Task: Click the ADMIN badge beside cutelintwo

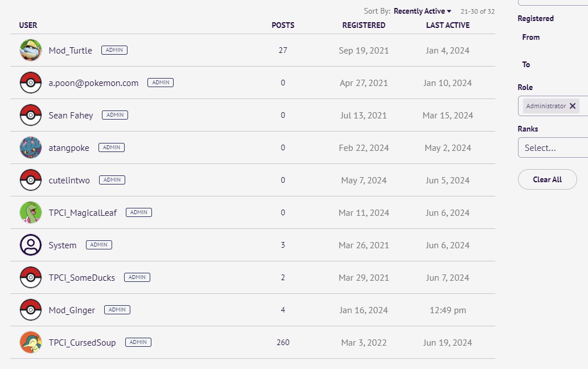Action: click(112, 179)
